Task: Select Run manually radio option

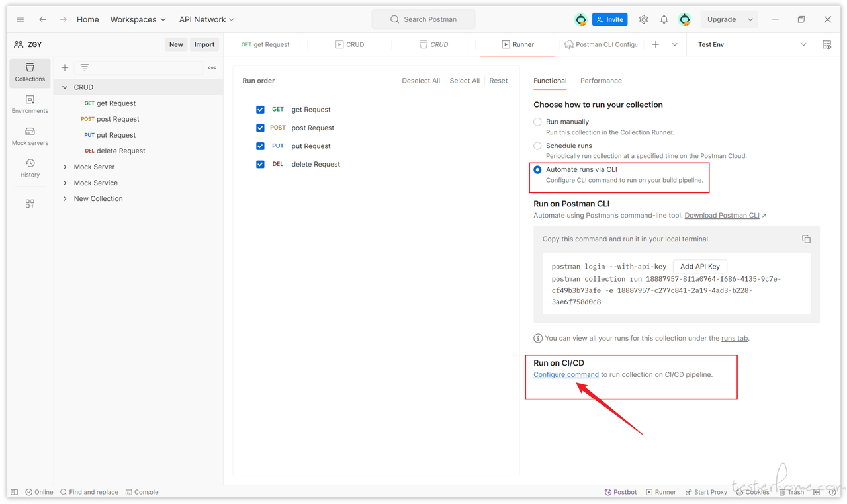Action: coord(537,122)
